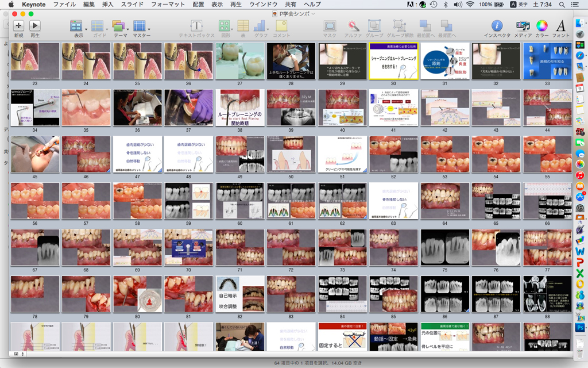Open the App Store from the Dock
This screenshot has width=588, height=368.
(580, 197)
